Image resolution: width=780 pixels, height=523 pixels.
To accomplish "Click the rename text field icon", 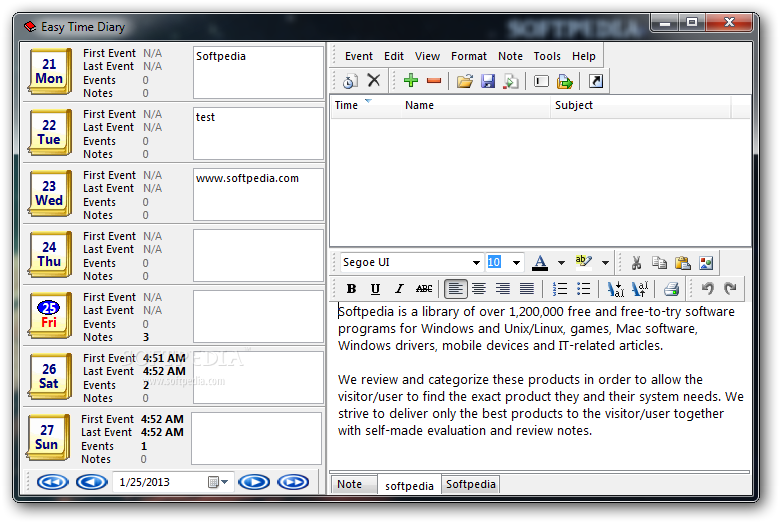I will (541, 81).
